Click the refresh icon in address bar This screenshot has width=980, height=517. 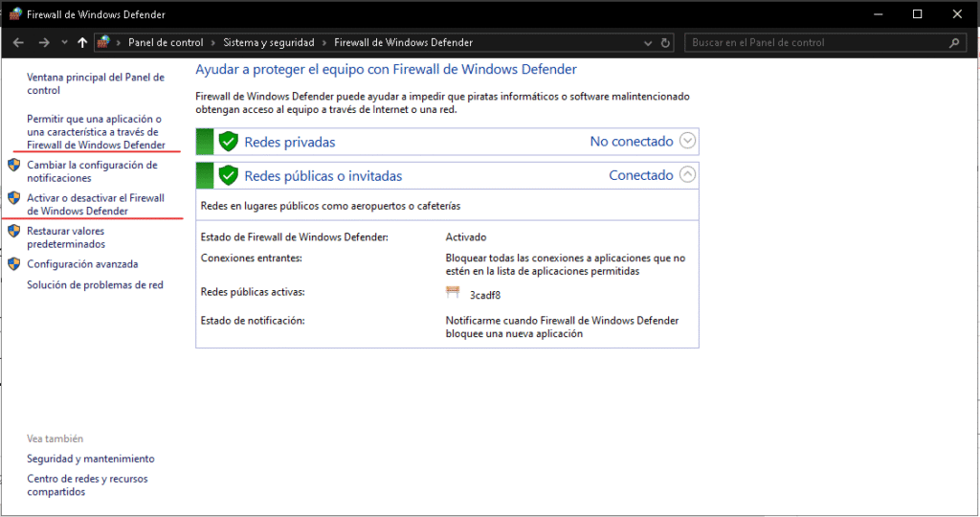(667, 43)
